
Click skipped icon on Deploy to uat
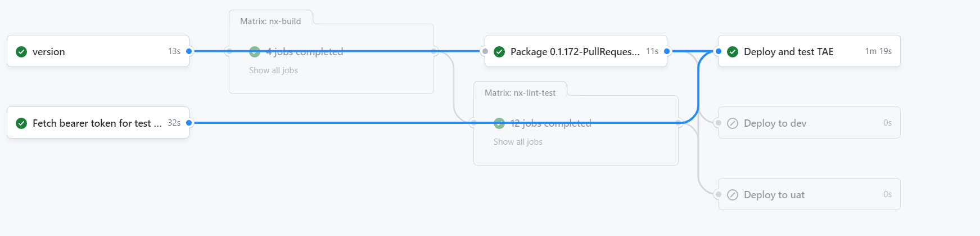(x=733, y=195)
